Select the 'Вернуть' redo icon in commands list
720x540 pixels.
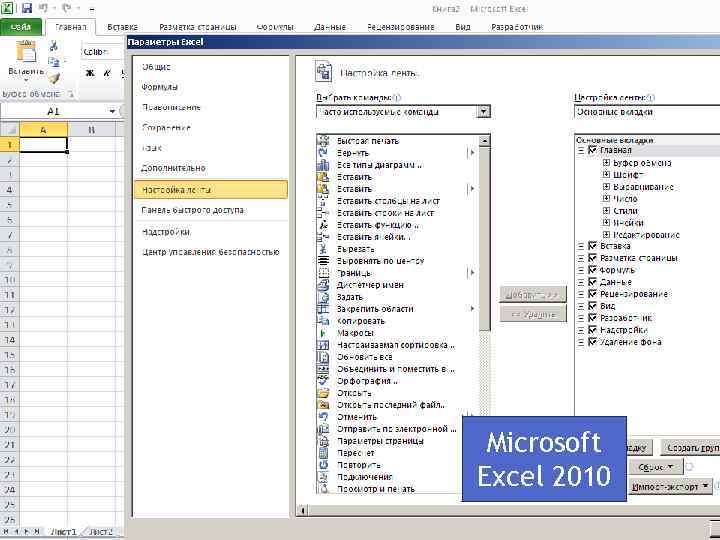[323, 153]
